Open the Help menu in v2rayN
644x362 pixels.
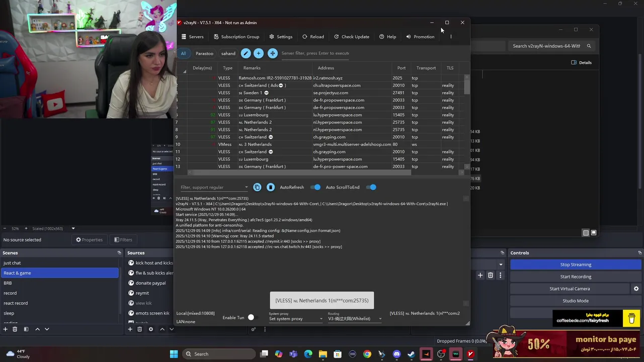pyautogui.click(x=387, y=37)
